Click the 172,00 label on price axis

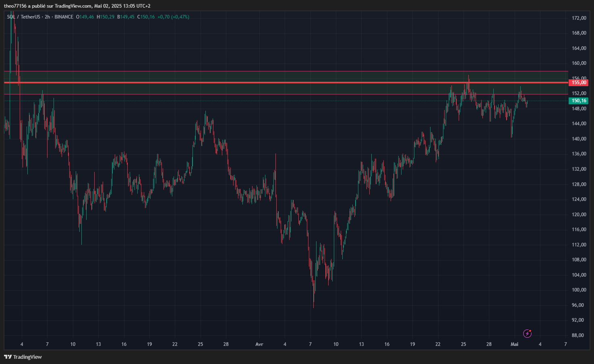point(579,18)
